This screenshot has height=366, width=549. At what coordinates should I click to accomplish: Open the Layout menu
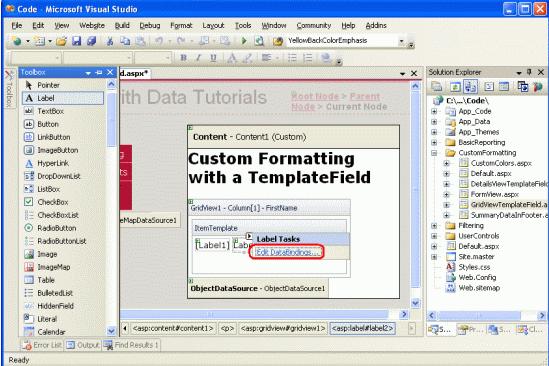(213, 26)
